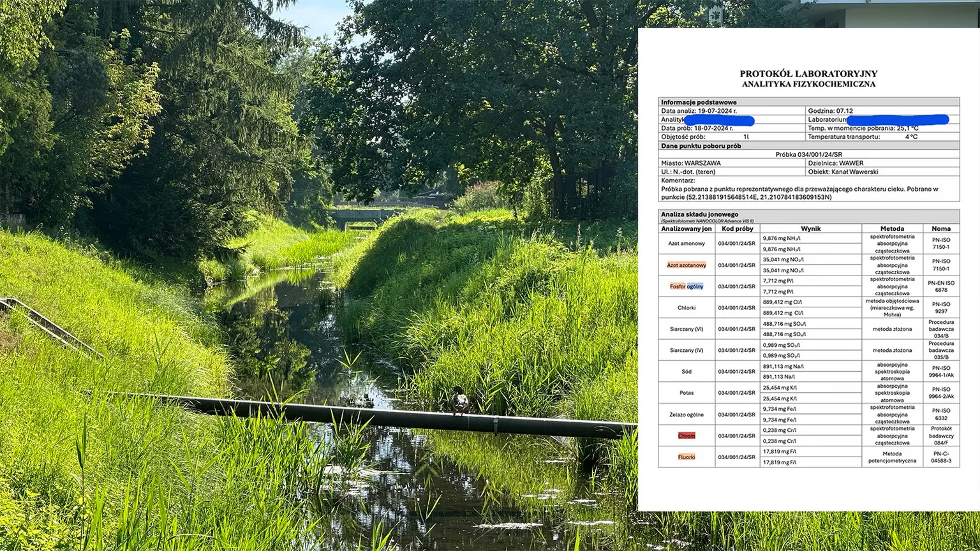Click the blue redaction over the Analityk name
The width and height of the screenshot is (980, 551).
click(719, 120)
